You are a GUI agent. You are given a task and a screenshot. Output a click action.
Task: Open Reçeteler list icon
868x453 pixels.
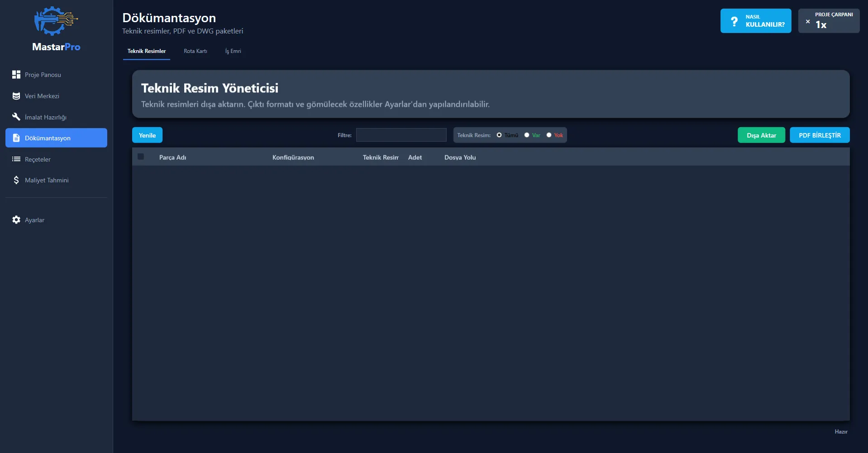click(x=16, y=159)
